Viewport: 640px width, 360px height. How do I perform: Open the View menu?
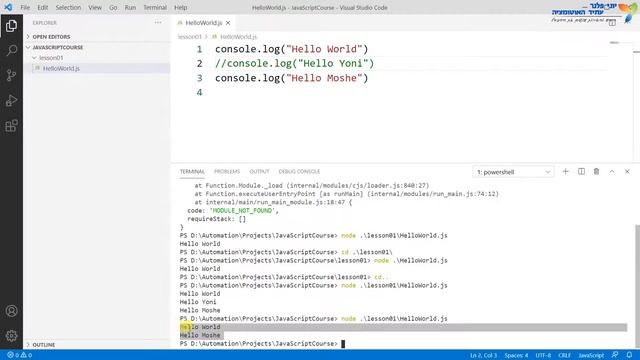[x=95, y=7]
